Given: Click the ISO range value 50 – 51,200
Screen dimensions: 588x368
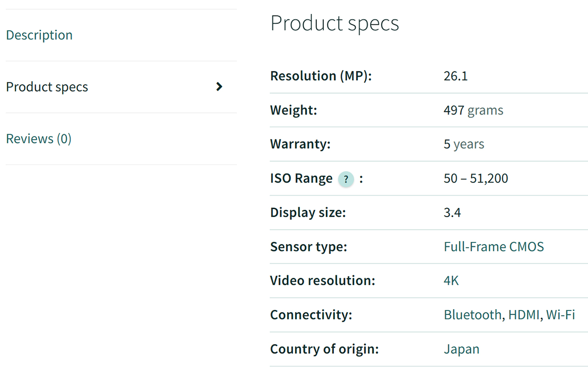Looking at the screenshot, I should tap(475, 178).
